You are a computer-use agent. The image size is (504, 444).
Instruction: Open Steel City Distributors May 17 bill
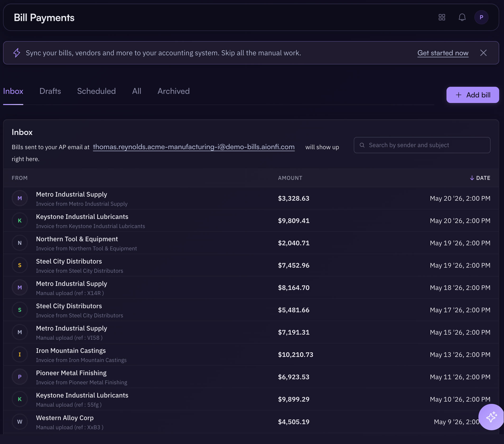[251, 310]
